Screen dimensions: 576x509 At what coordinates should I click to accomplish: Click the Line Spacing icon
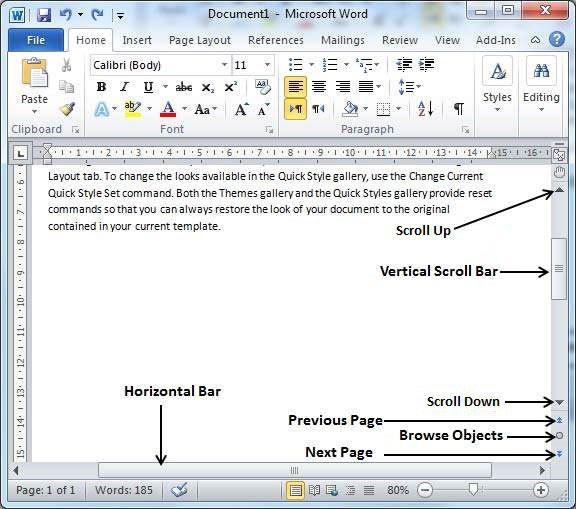click(x=406, y=87)
